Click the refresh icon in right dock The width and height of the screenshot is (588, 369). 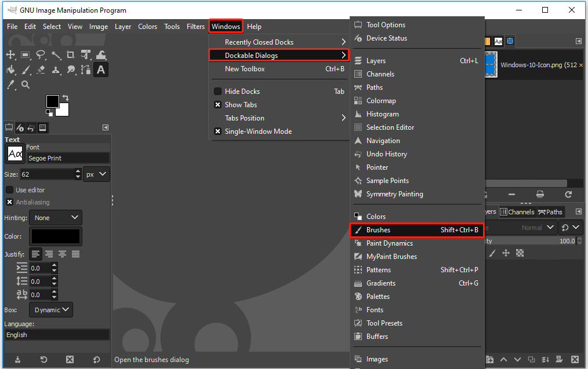(x=568, y=194)
